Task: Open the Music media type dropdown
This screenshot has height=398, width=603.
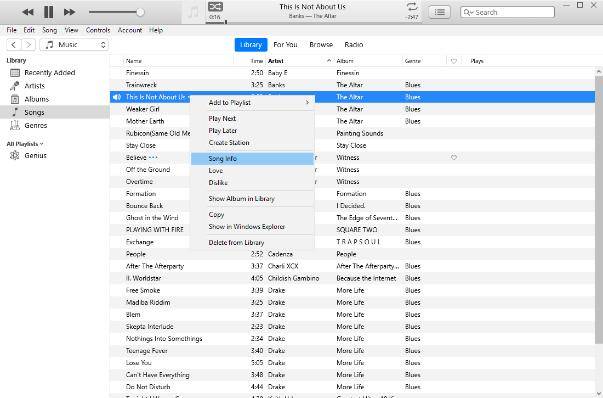Action: click(x=74, y=45)
